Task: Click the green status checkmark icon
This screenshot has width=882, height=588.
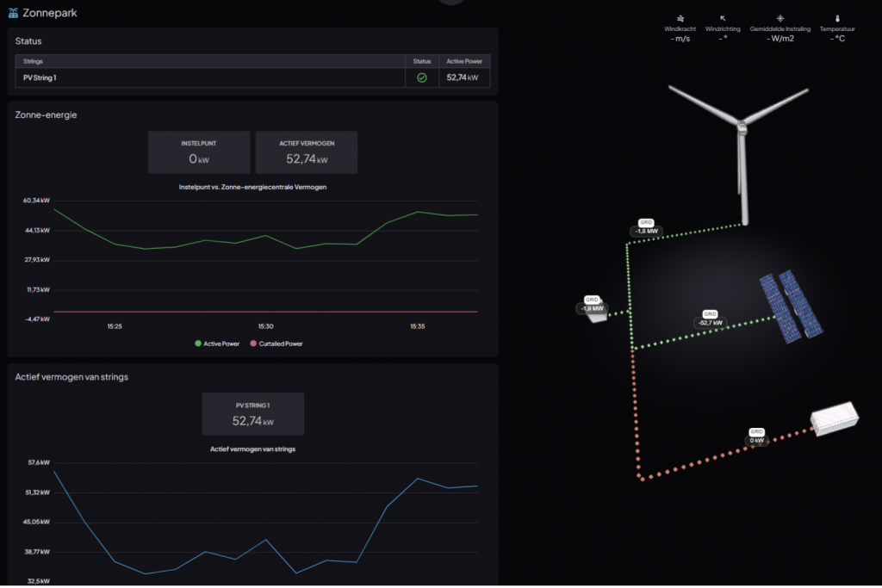Action: (x=422, y=77)
